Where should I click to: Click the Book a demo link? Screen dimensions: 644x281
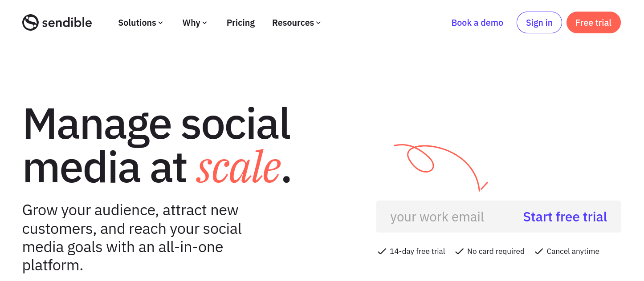[477, 23]
